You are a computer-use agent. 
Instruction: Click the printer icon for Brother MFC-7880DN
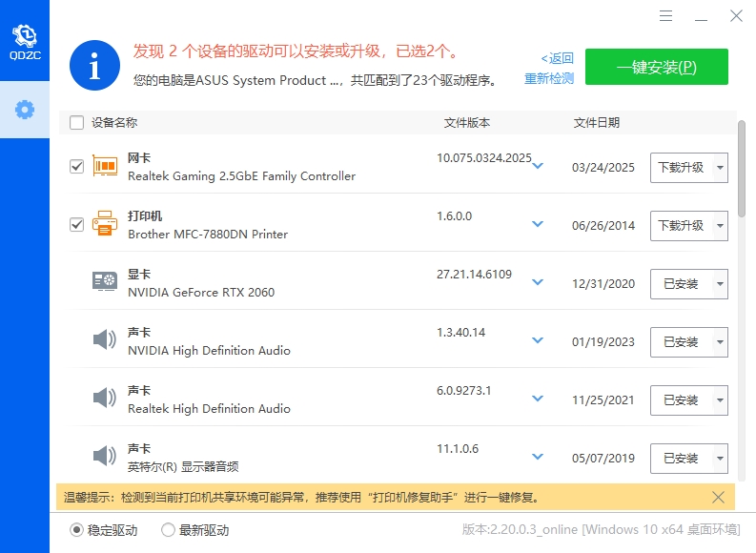(x=105, y=223)
